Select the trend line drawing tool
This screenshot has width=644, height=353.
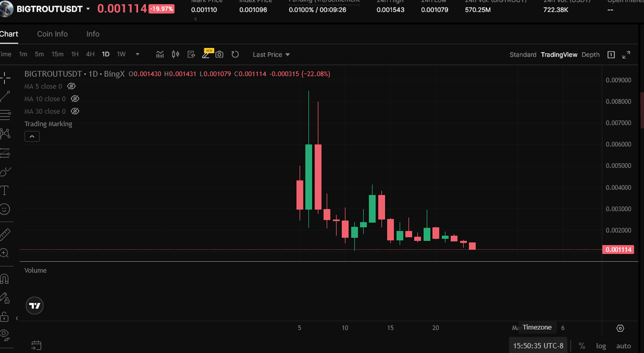(x=5, y=97)
